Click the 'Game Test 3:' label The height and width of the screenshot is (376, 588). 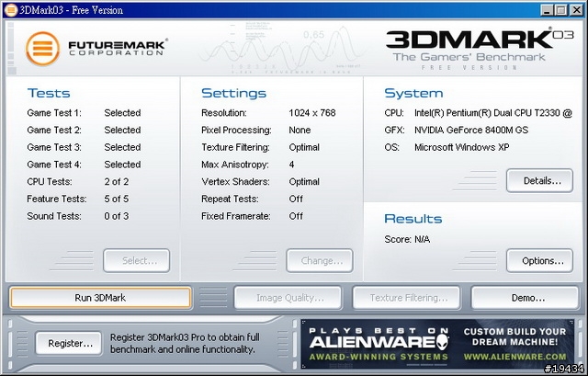54,147
